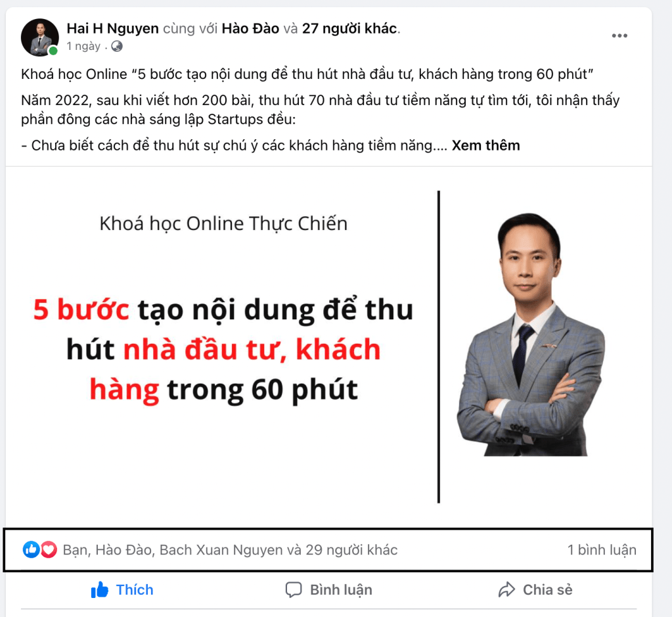This screenshot has width=672, height=617.
Task: Click the Chia sẻ button
Action: point(535,589)
